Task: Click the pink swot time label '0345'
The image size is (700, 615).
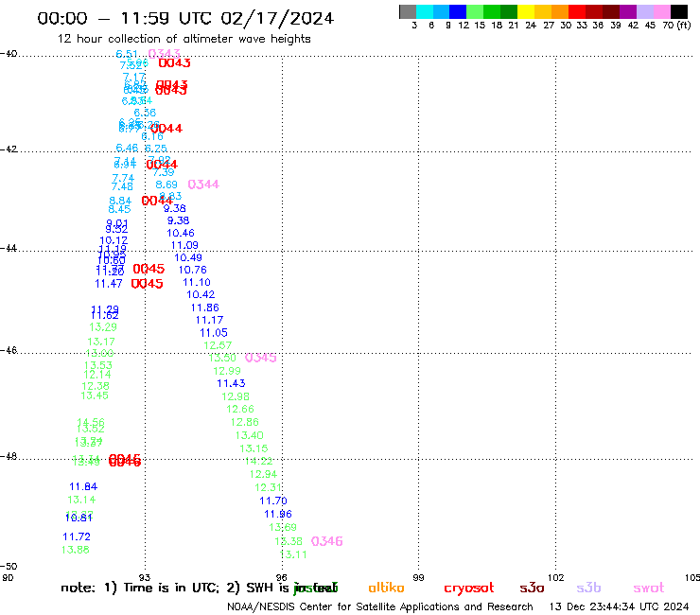Action: point(261,358)
